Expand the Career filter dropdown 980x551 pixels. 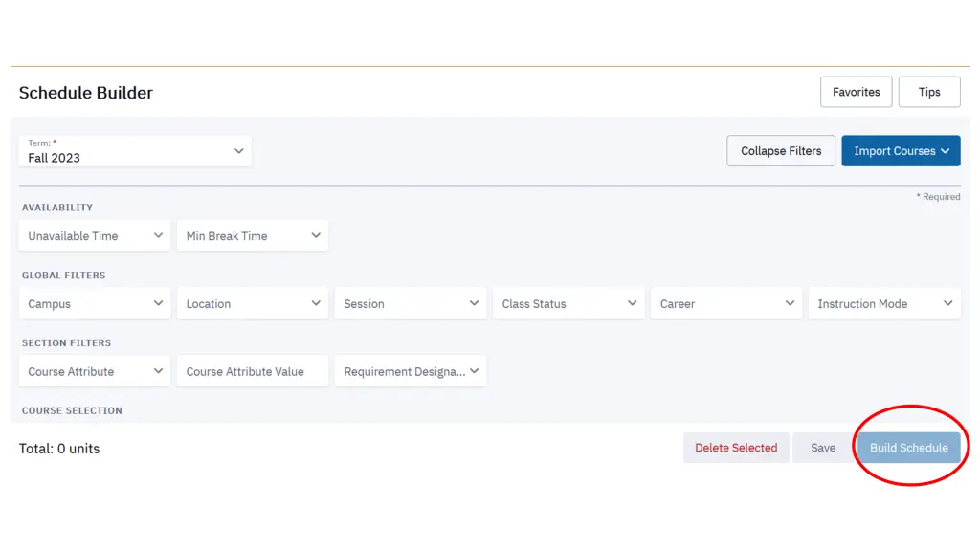point(726,303)
